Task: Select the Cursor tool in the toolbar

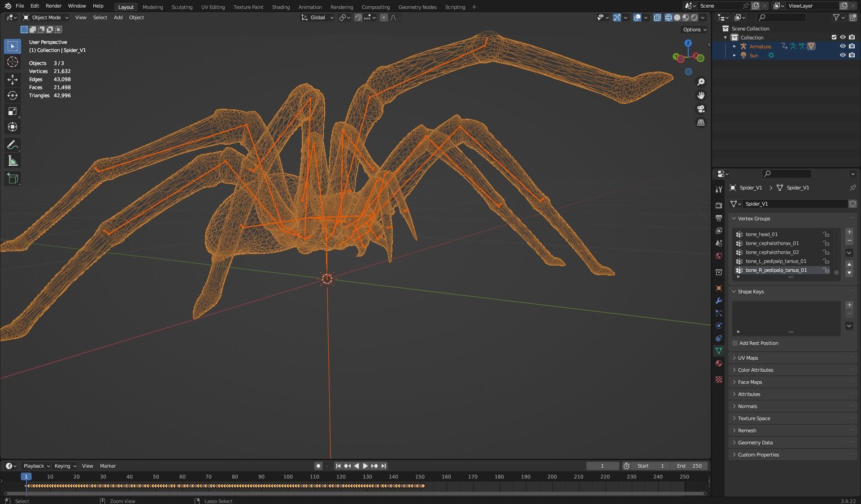Action: point(13,62)
